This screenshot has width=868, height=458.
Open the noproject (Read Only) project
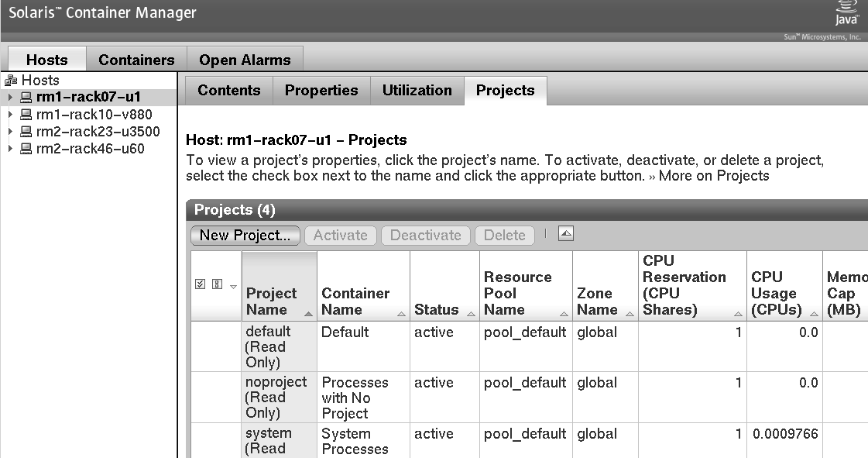point(276,397)
